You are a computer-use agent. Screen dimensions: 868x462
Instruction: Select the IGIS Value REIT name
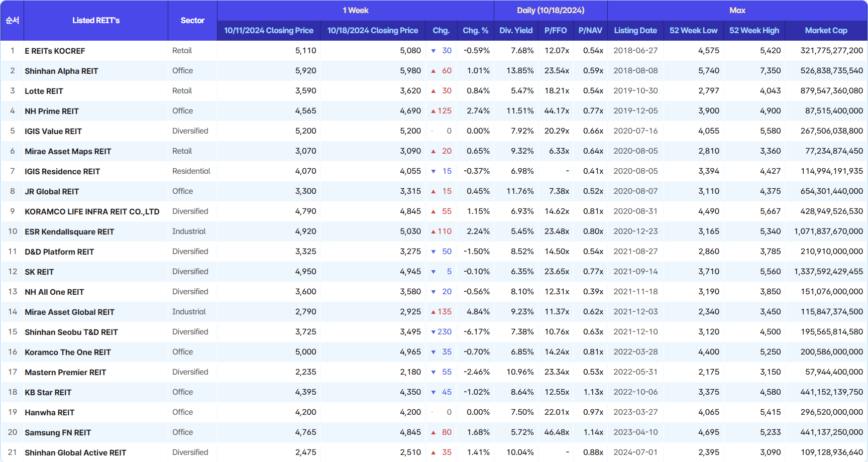click(53, 131)
